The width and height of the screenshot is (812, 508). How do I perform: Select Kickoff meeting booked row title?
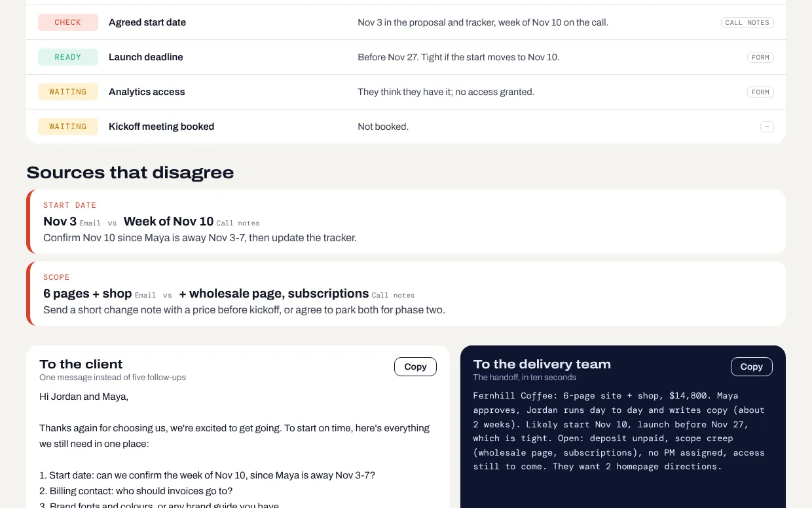(161, 127)
